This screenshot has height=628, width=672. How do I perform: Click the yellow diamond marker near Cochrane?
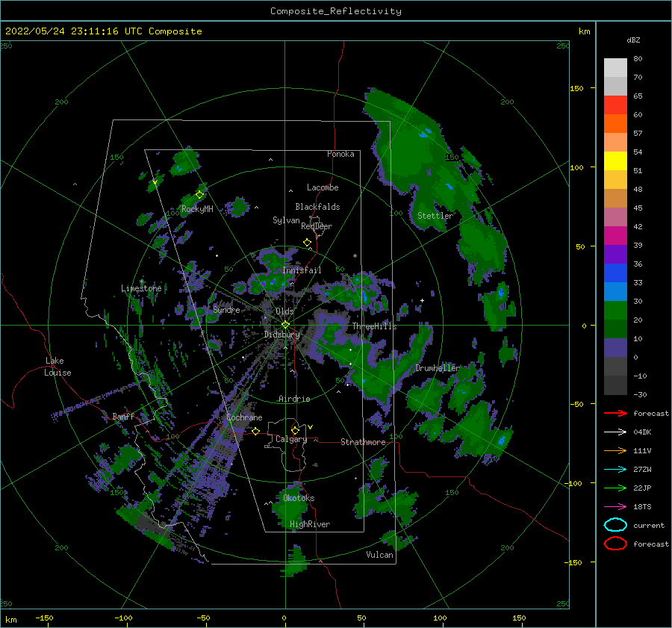click(x=256, y=432)
